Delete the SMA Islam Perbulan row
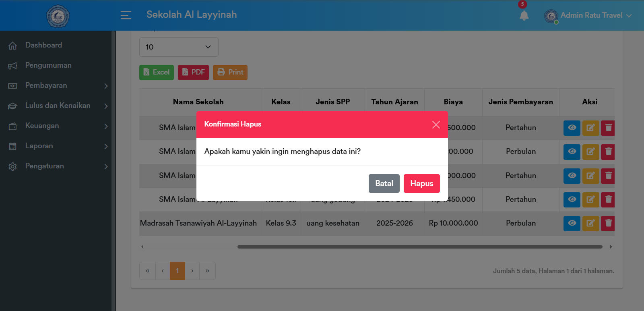The image size is (644, 311). pyautogui.click(x=608, y=151)
